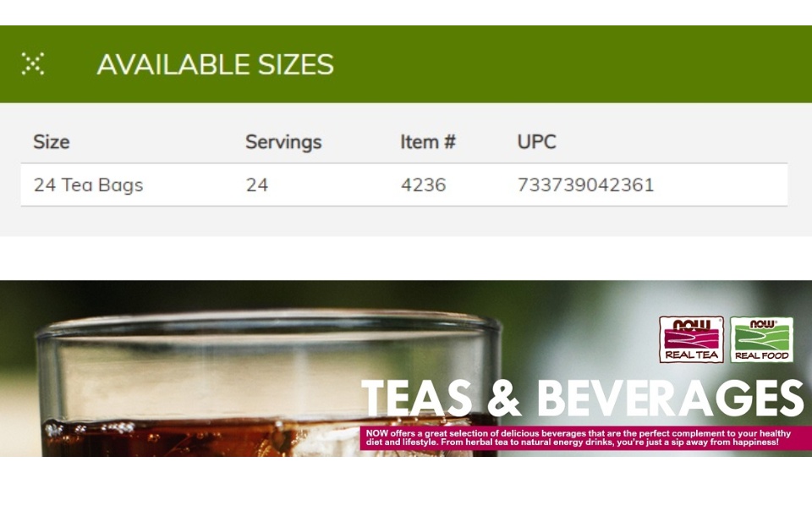Select the ampersand in the banner heading
Viewport: 812px width, 506px height.
504,398
